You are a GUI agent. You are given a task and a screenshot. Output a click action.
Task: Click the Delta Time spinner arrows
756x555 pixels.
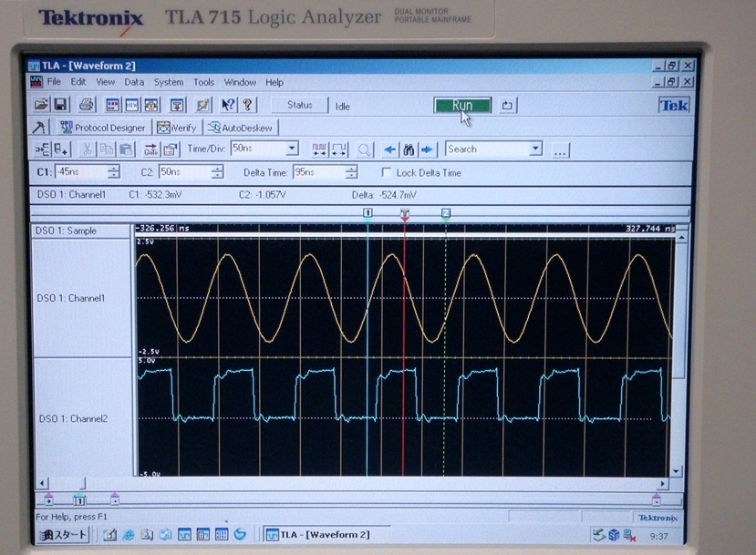point(351,172)
